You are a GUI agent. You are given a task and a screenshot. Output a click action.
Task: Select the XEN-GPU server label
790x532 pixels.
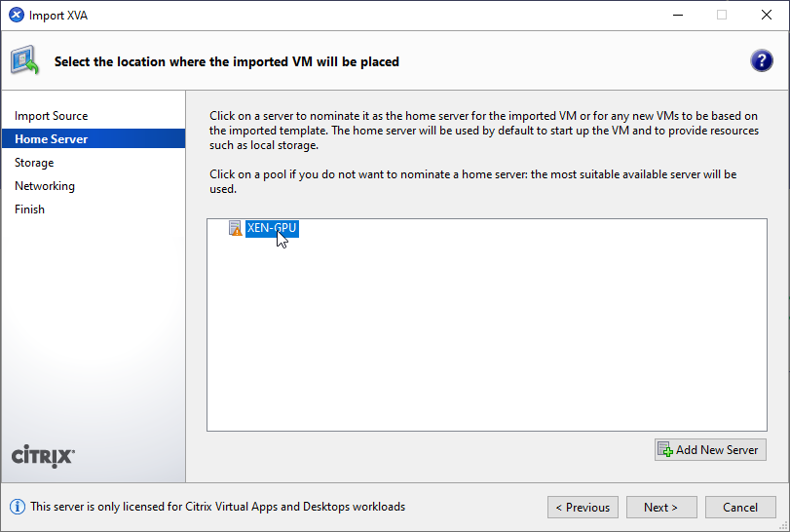point(272,228)
